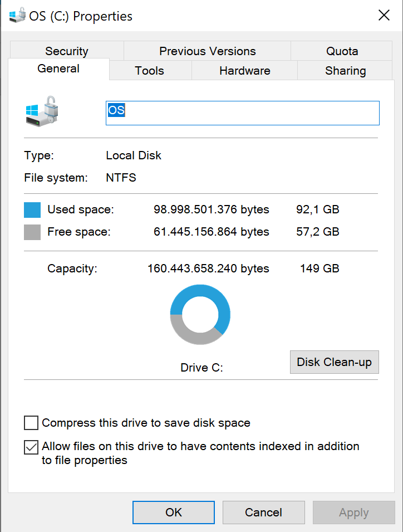Click the Apply button

(x=353, y=513)
